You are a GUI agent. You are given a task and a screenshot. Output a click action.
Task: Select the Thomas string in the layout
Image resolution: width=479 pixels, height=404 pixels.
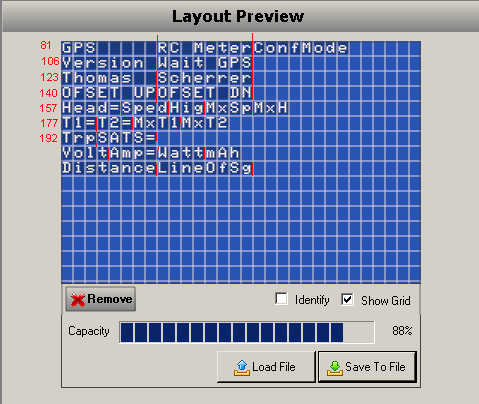[x=97, y=78]
